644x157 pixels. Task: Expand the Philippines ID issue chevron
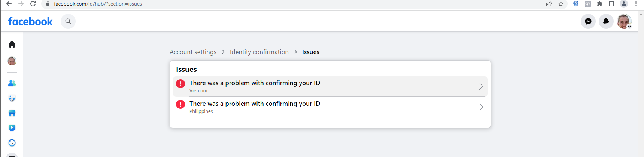481,107
